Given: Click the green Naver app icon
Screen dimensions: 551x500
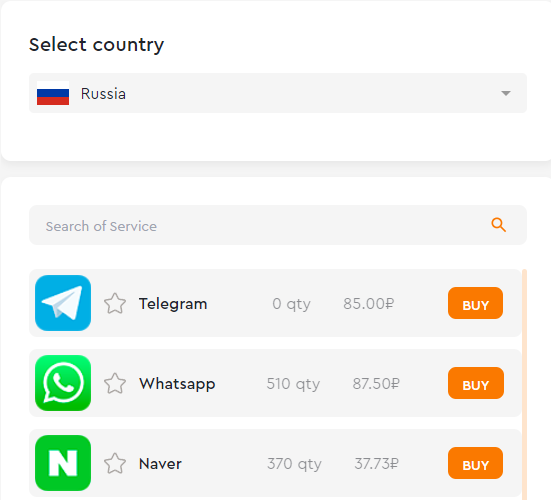Looking at the screenshot, I should [x=63, y=463].
